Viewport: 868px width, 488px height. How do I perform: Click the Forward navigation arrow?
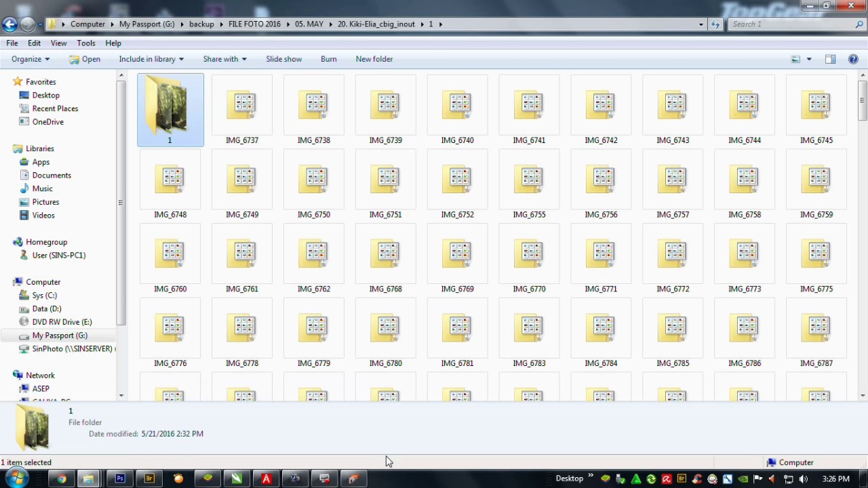click(27, 24)
